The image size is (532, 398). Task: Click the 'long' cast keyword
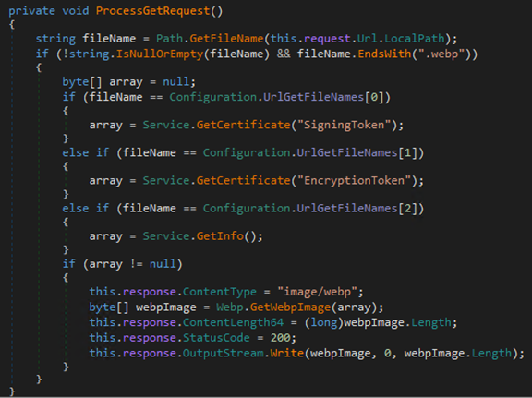pyautogui.click(x=324, y=322)
